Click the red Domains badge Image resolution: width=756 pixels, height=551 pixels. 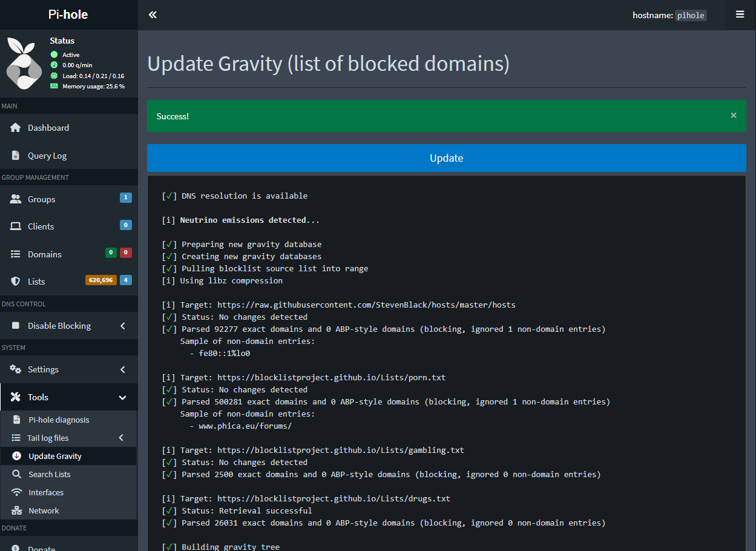pos(126,252)
